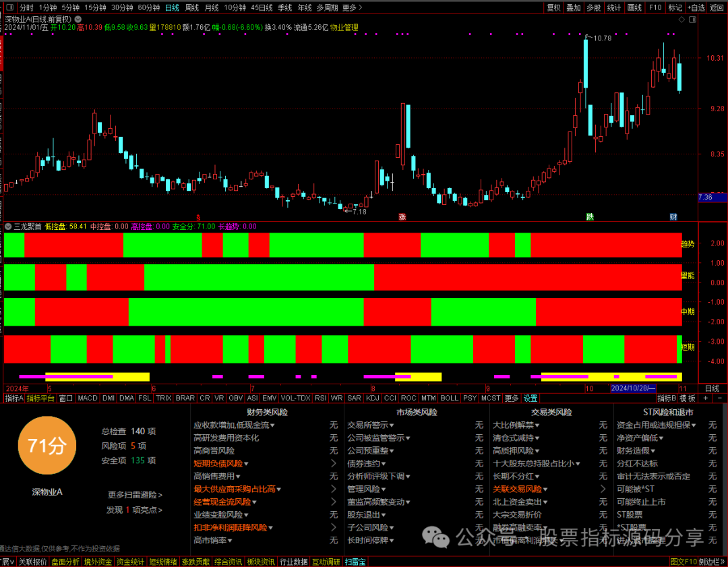Click the blue 财 marker below the chart

673,217
